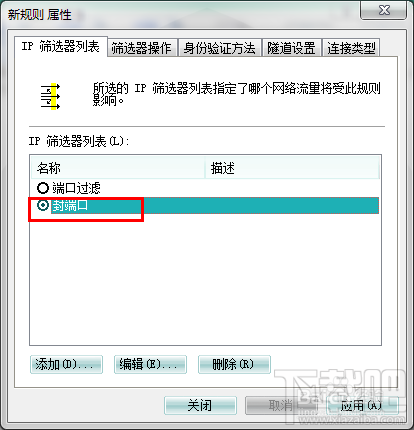414x430 pixels.
Task: Click the 添加(D)... button
Action: click(x=66, y=364)
